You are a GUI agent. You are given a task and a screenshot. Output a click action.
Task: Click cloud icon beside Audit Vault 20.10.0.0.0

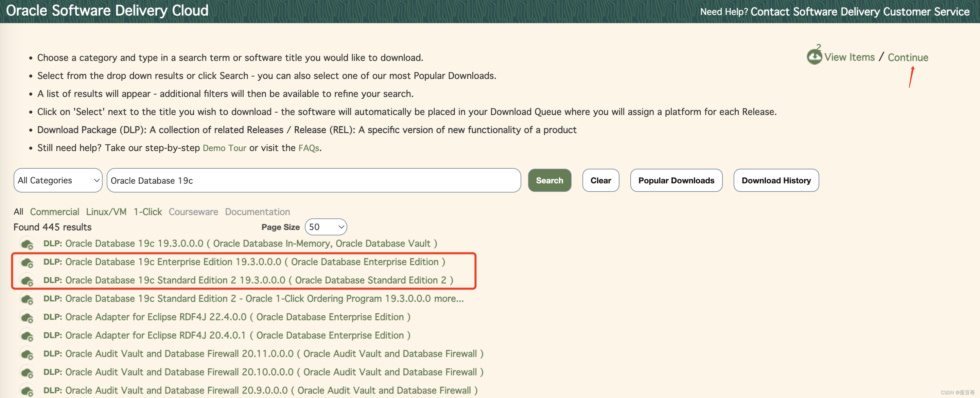tap(27, 372)
